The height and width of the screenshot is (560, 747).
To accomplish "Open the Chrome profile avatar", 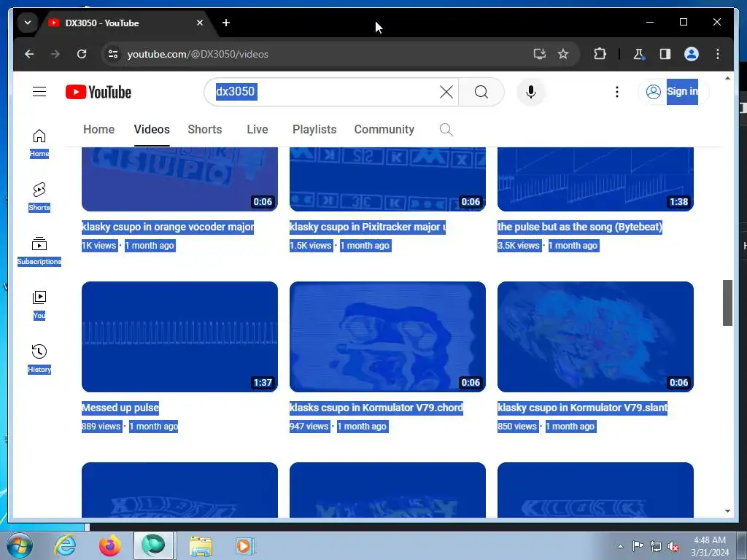I will pyautogui.click(x=692, y=54).
